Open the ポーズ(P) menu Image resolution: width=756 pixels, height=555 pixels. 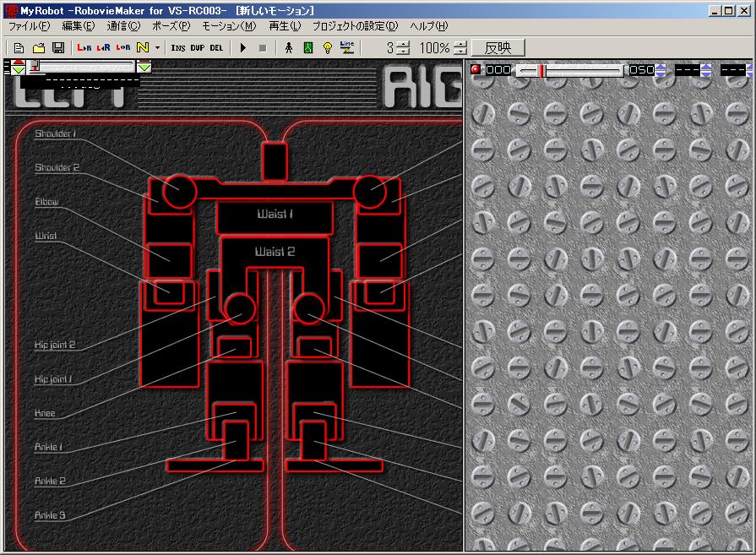coord(171,26)
